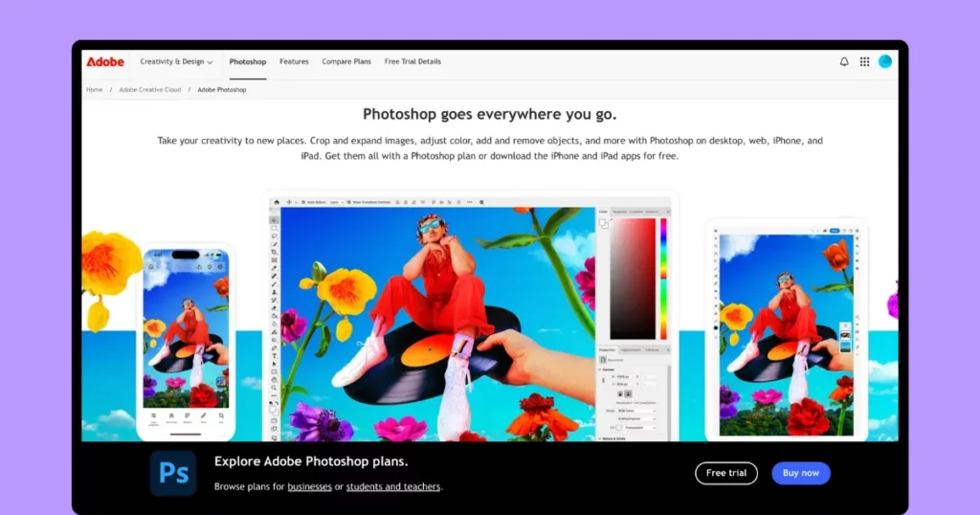Open the notifications bell
980x515 pixels.
[x=844, y=62]
